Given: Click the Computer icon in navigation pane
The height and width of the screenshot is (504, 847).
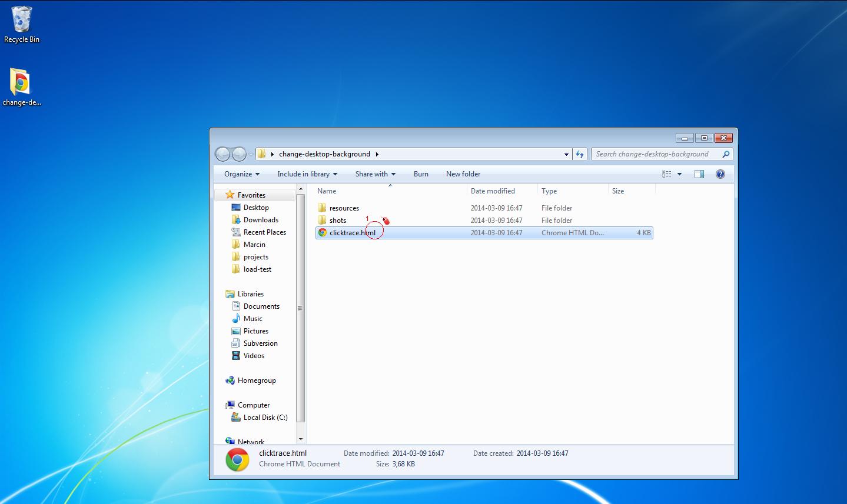Looking at the screenshot, I should (230, 405).
